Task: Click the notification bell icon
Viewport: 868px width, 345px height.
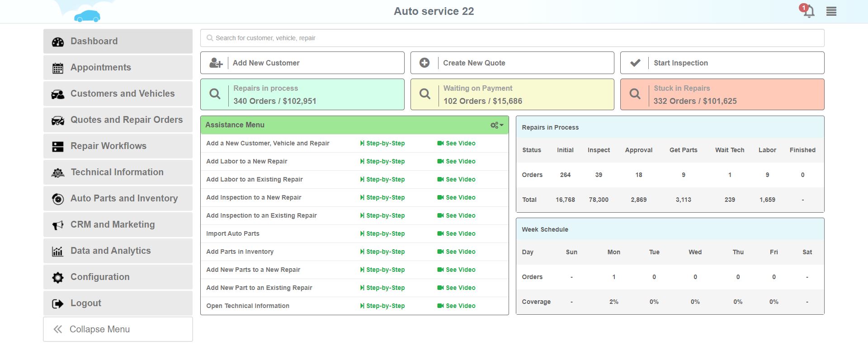Action: tap(808, 11)
